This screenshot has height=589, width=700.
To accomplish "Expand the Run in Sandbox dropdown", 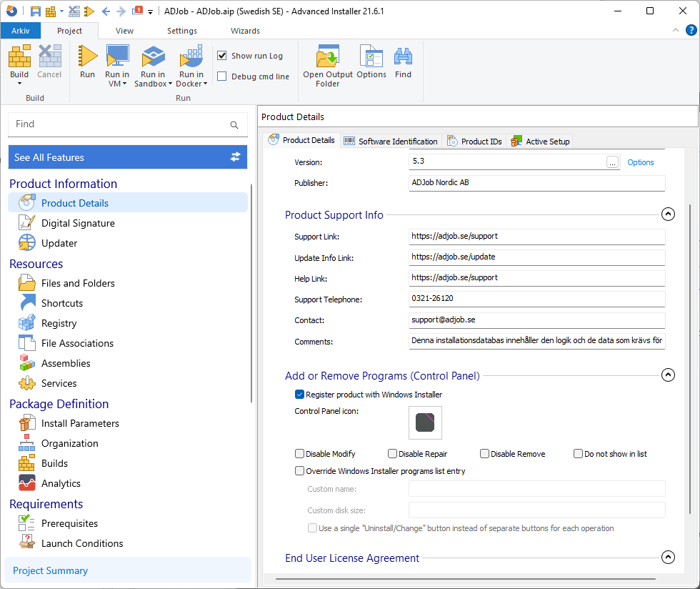I will coord(170,84).
